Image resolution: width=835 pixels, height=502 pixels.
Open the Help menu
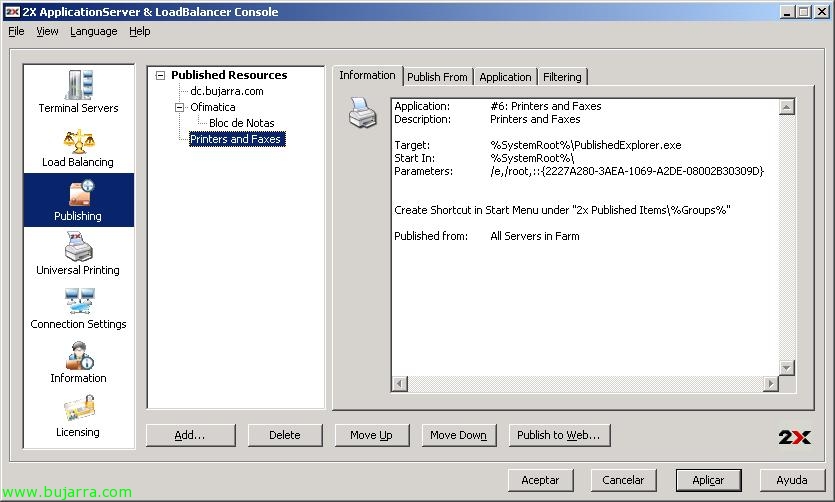click(x=140, y=31)
